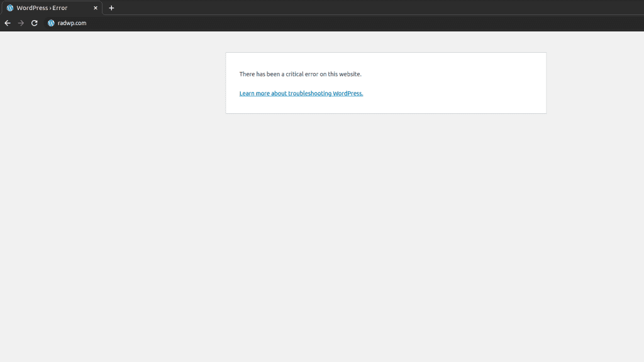The width and height of the screenshot is (644, 362).
Task: Click the blank right side of the error box
Action: point(478,83)
